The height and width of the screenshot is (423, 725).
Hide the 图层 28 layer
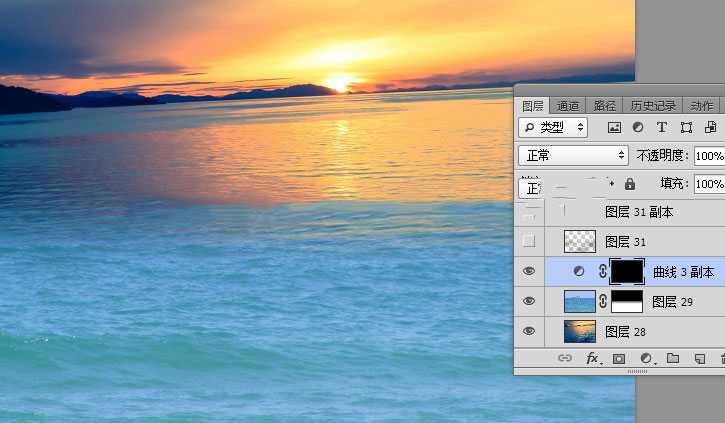click(x=529, y=331)
